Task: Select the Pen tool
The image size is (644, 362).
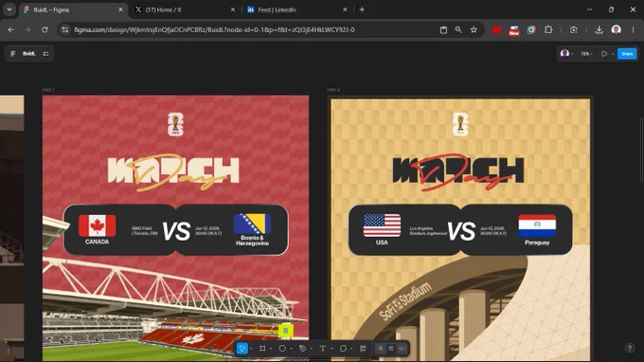Action: coord(302,349)
